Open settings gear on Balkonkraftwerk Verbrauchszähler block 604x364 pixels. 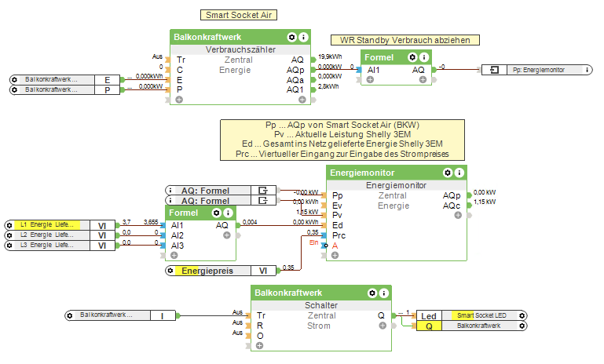(291, 38)
